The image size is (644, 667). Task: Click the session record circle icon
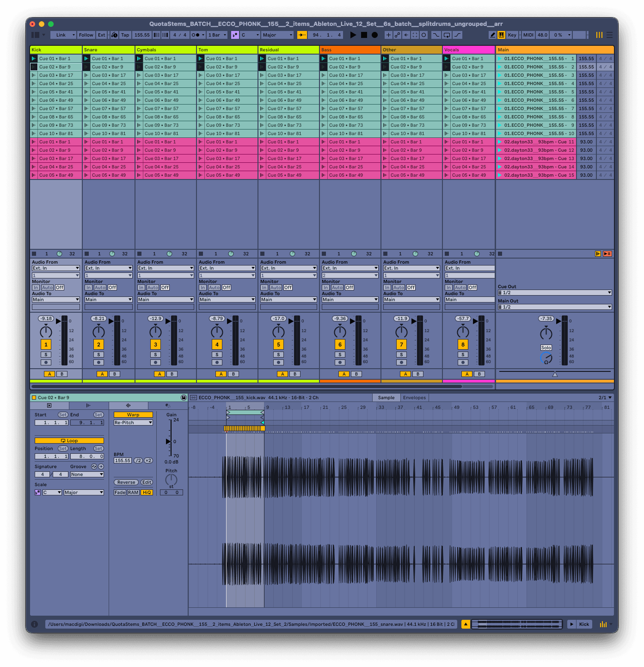[423, 35]
